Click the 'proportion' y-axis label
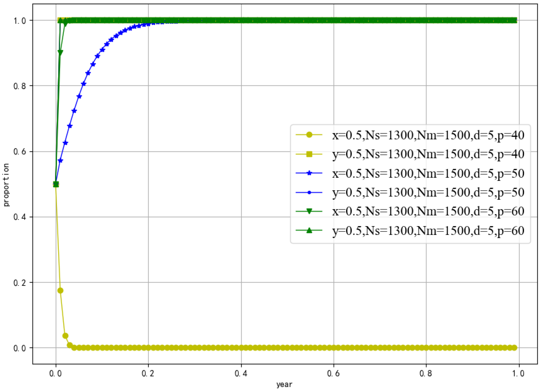Screen dimensions: 541x392 (6, 185)
